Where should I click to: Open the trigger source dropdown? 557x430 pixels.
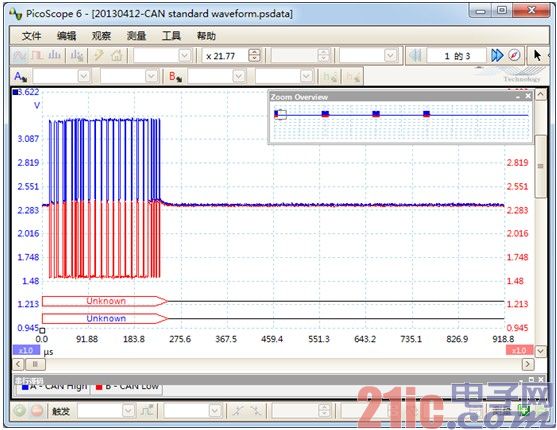215,411
